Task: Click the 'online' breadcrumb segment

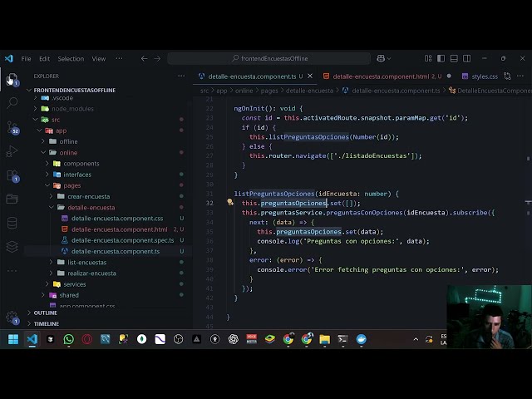Action: 244,91
